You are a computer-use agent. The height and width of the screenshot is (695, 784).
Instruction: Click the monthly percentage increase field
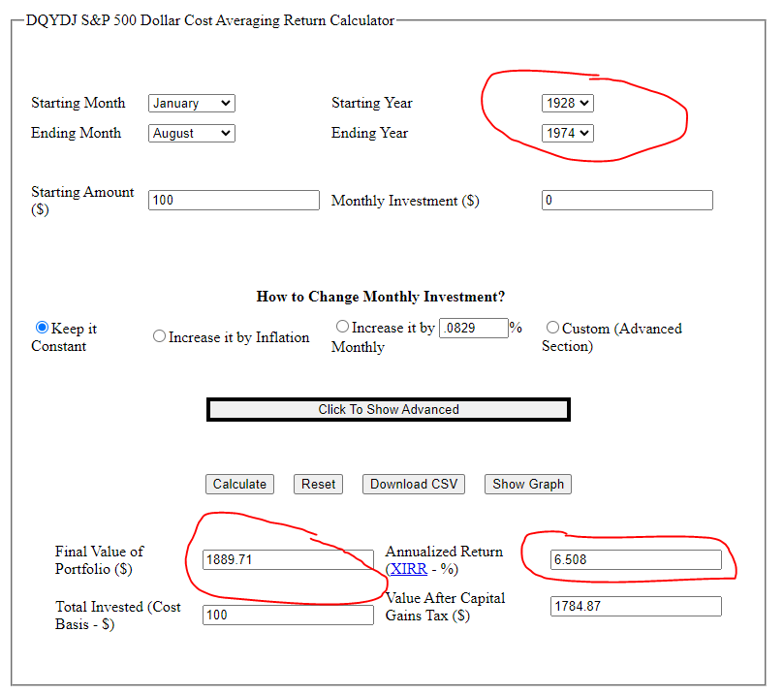coord(473,328)
